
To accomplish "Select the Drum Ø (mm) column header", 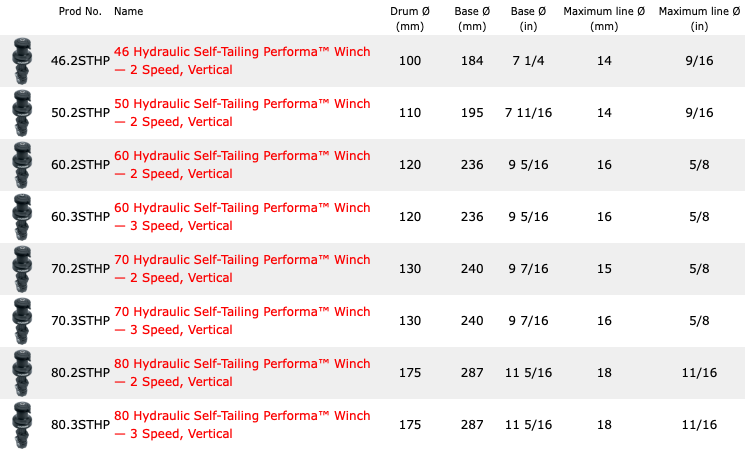I will coord(410,19).
